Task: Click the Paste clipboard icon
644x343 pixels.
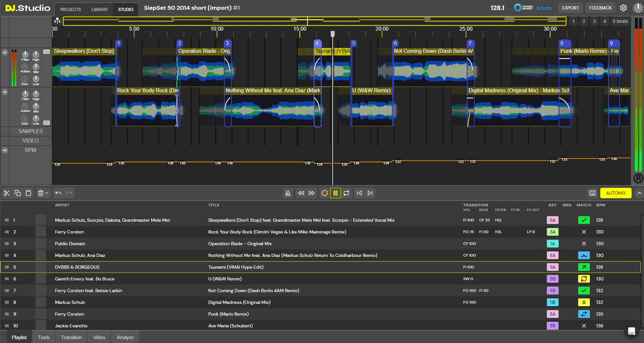Action: point(28,193)
